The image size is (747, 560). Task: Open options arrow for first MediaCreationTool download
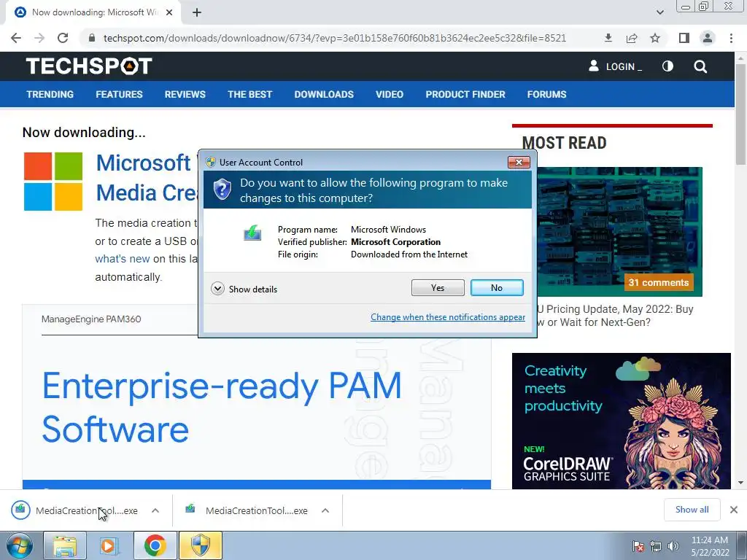click(x=155, y=510)
